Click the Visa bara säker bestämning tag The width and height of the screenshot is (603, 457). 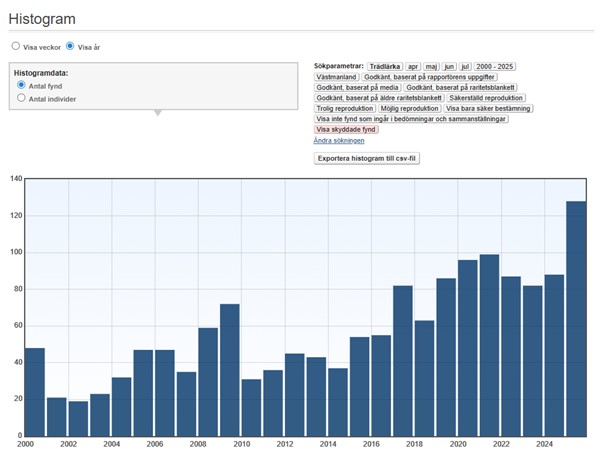coord(488,108)
